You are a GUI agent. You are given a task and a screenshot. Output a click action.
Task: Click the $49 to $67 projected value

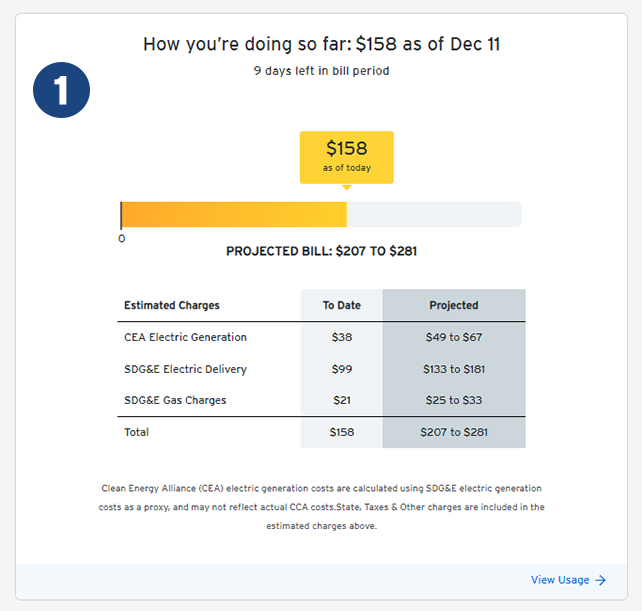pos(453,337)
